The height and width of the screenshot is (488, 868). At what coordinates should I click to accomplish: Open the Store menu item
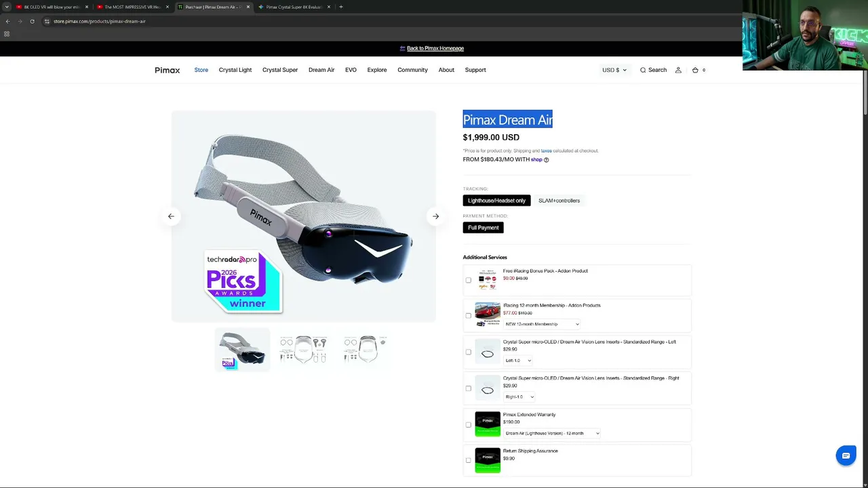(201, 70)
